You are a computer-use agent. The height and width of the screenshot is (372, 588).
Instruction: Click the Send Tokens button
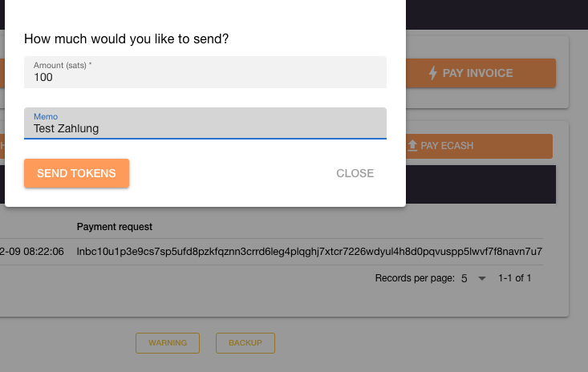(x=76, y=173)
